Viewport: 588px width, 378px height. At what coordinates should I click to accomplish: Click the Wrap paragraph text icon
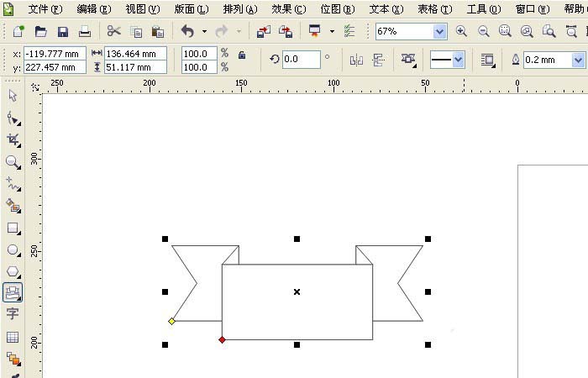coord(488,60)
